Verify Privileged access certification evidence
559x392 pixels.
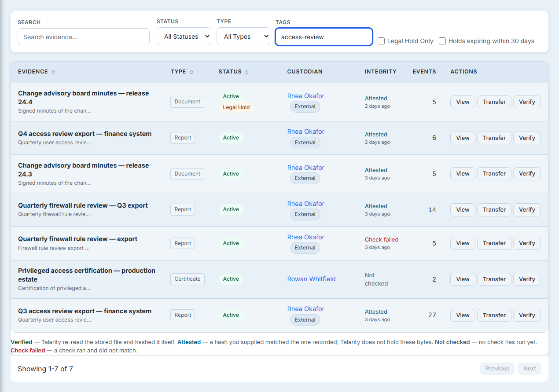[x=527, y=279]
